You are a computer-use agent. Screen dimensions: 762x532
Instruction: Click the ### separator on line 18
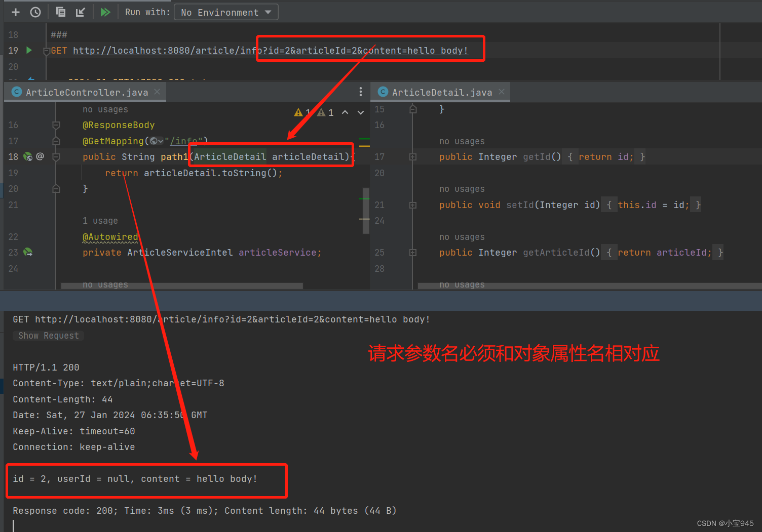point(59,35)
